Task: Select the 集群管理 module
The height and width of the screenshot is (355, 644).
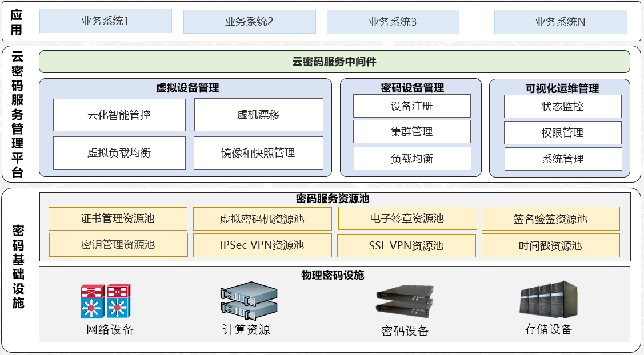Action: point(412,132)
